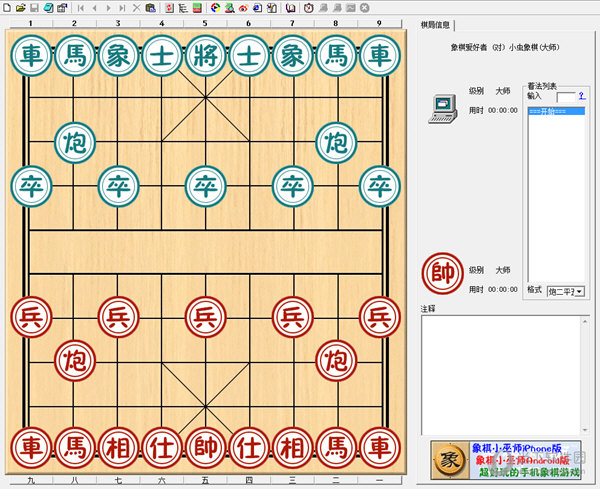Screen dimensions: 600x489
Task: Click the toolbar icon left of the open book
Action: click(272, 8)
